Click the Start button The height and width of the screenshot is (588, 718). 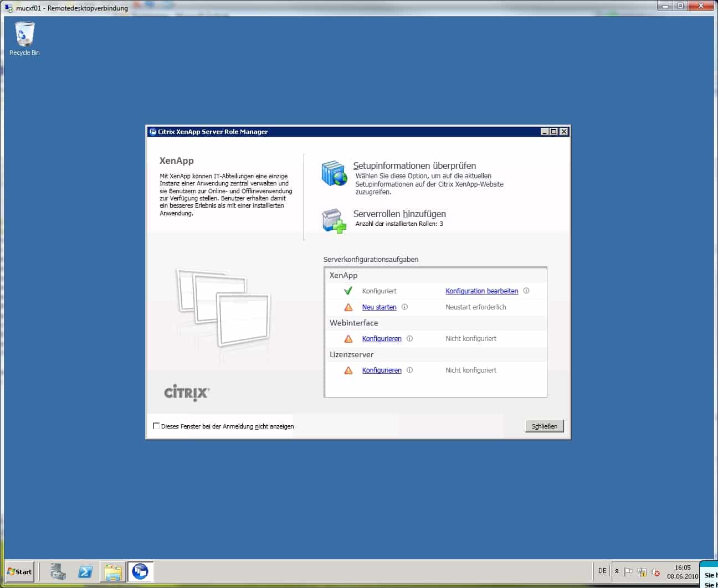click(19, 571)
